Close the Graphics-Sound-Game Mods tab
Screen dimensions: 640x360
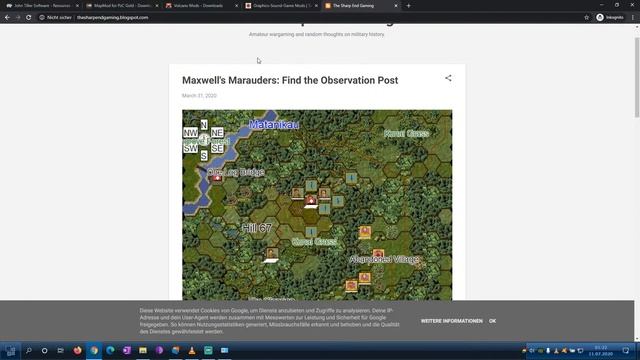coord(316,6)
